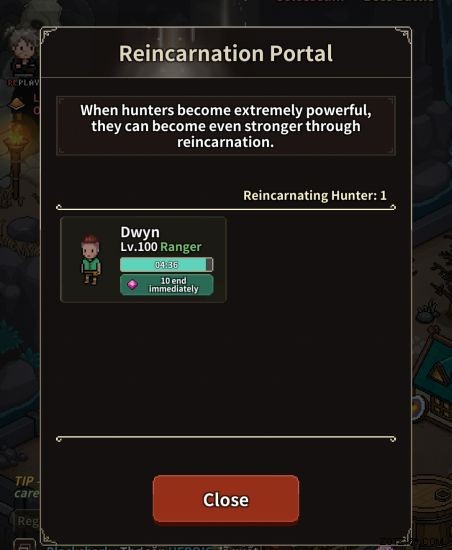Tap the pink gem icon

[132, 284]
